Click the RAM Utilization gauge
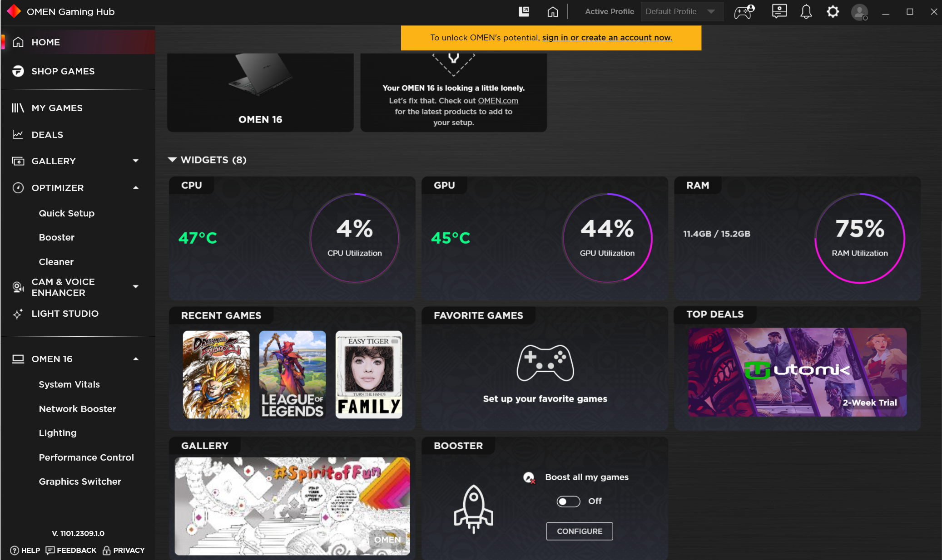This screenshot has width=942, height=560. click(x=860, y=238)
